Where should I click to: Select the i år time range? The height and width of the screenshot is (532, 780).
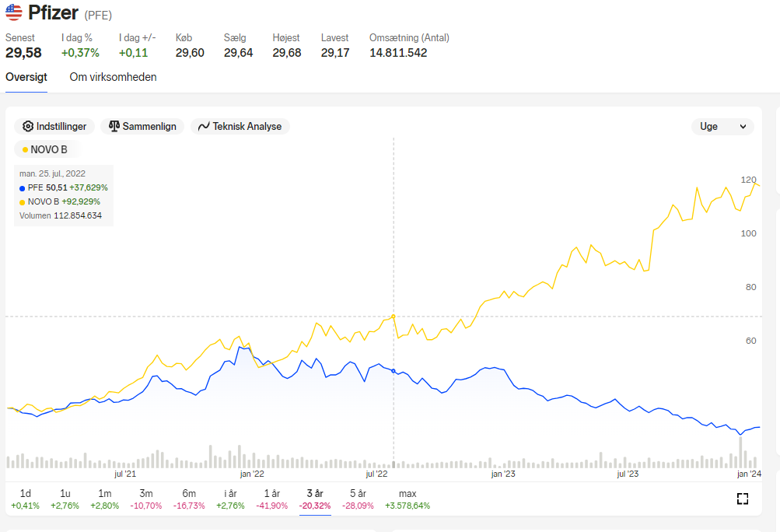[230, 499]
